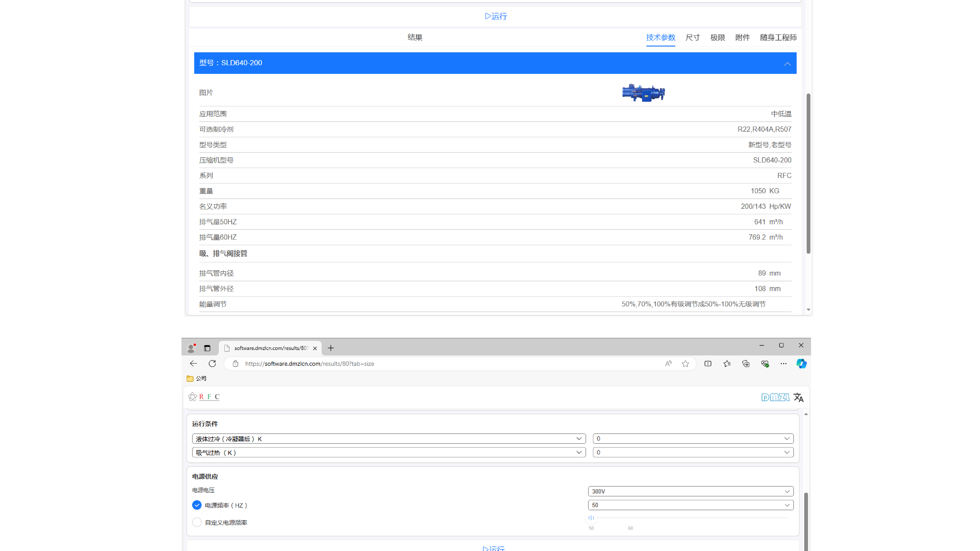View site information lock icon

(x=236, y=364)
